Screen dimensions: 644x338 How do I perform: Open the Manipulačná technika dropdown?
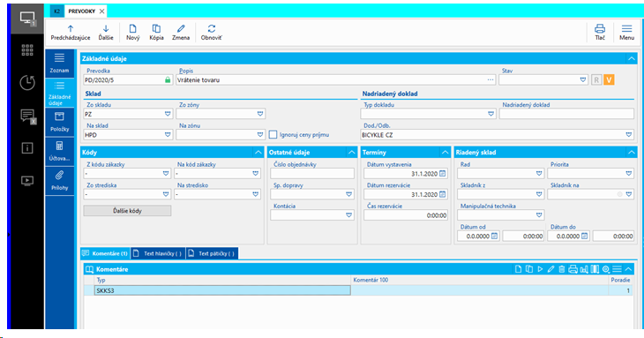[x=539, y=215]
